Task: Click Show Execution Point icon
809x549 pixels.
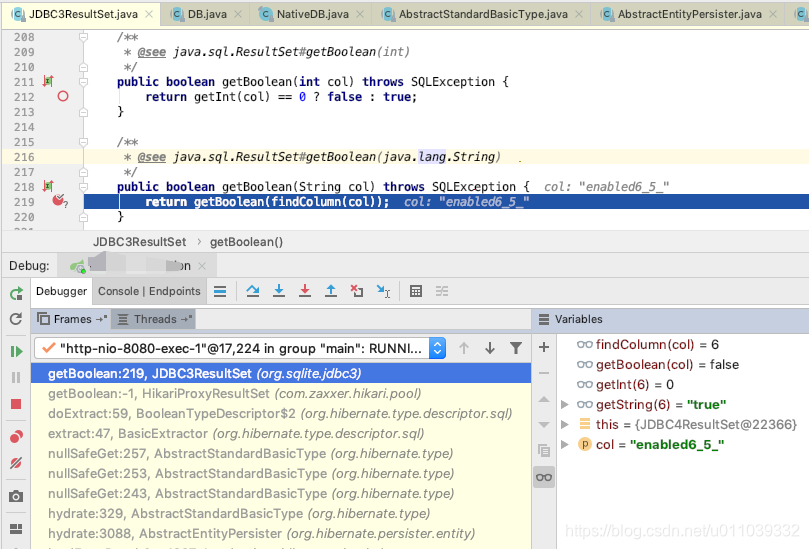Action: pos(220,292)
